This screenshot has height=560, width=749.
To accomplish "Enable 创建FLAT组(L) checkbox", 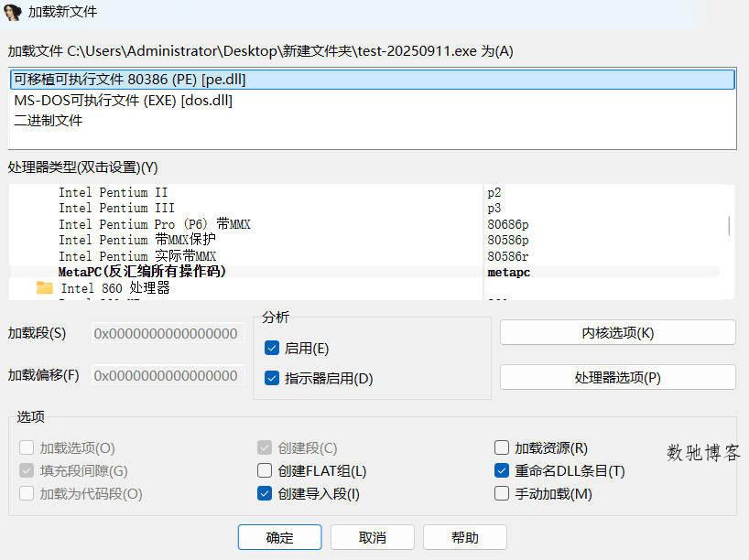I will click(264, 470).
